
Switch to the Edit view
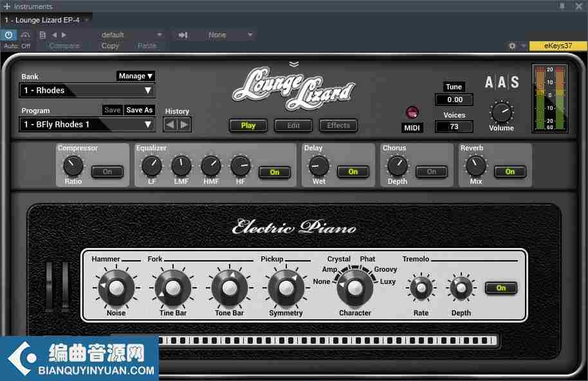coord(293,125)
